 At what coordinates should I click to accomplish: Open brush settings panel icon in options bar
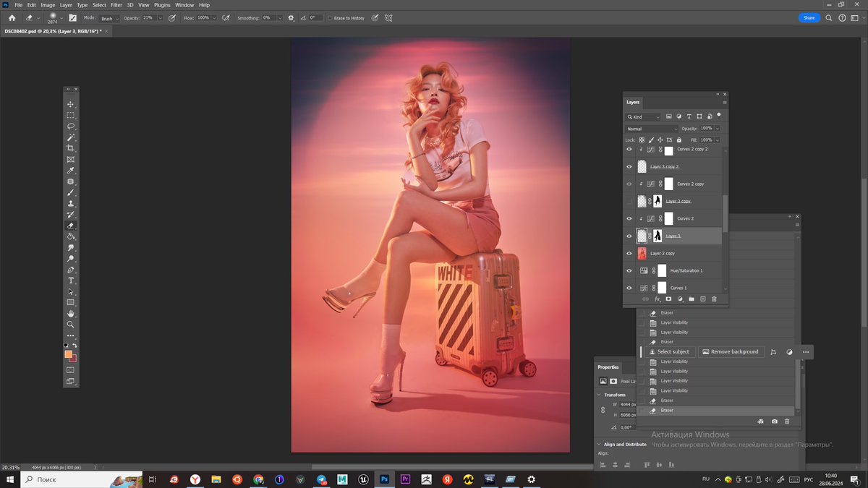(x=72, y=17)
